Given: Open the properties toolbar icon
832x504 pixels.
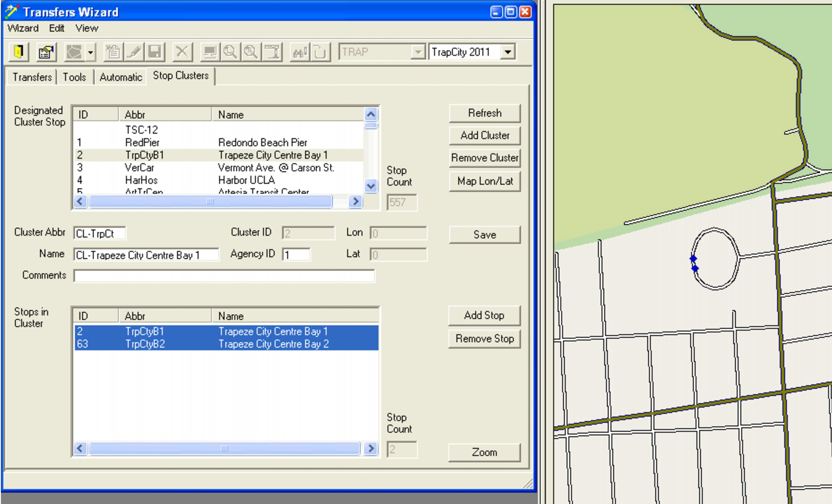Looking at the screenshot, I should click(46, 52).
